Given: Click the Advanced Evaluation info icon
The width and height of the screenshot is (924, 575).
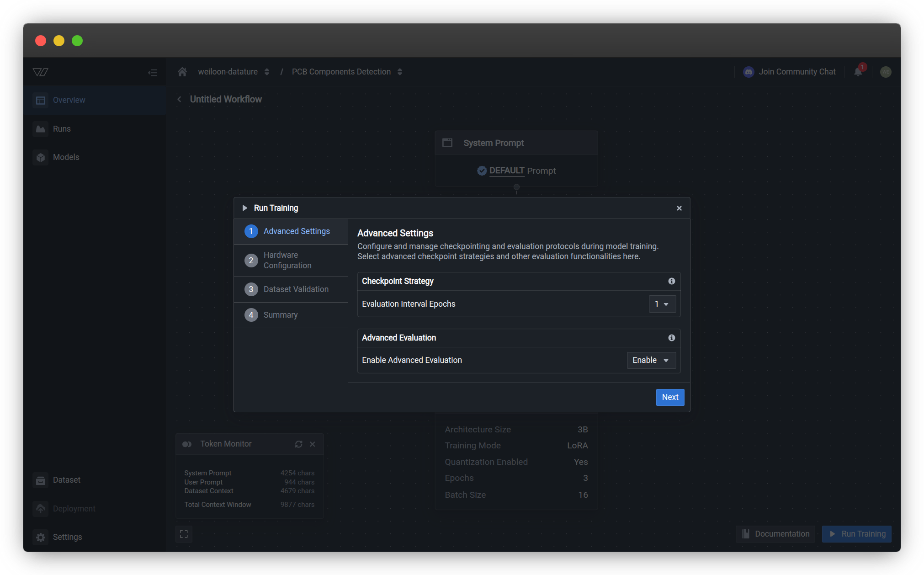Looking at the screenshot, I should coord(671,338).
